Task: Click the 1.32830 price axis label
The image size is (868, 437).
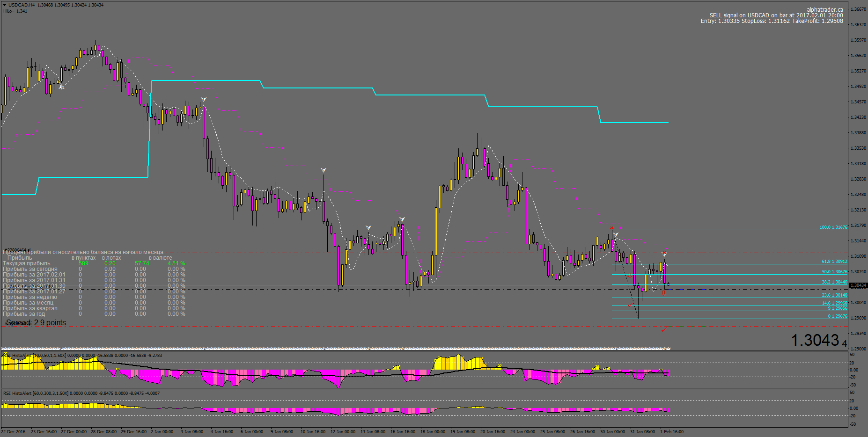Action: pos(858,179)
